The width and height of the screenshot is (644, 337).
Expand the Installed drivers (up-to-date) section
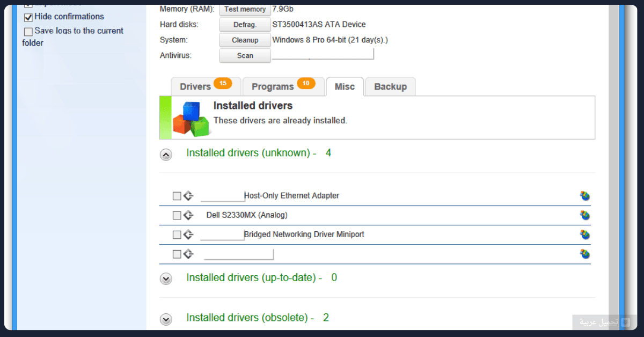[166, 279]
